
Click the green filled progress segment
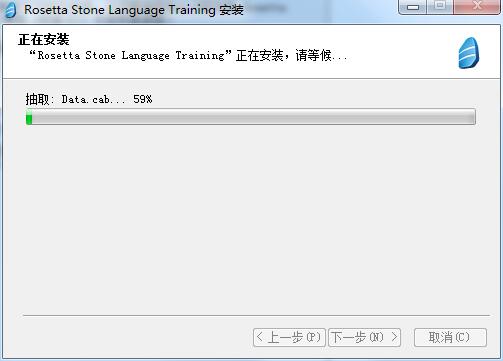[x=29, y=117]
